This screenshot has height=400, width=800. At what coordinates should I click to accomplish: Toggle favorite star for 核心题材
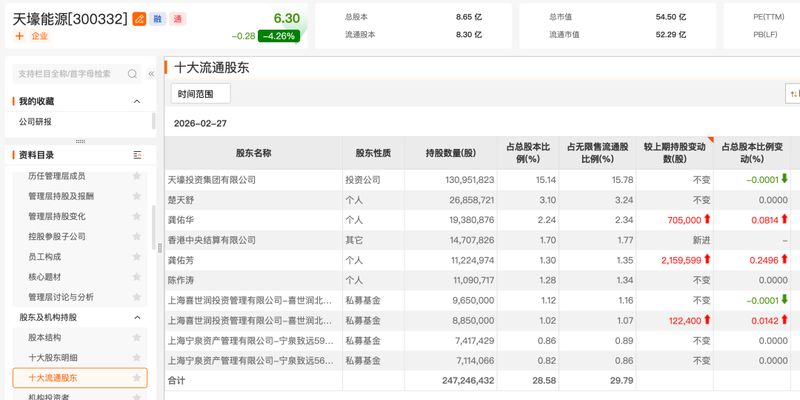[137, 277]
